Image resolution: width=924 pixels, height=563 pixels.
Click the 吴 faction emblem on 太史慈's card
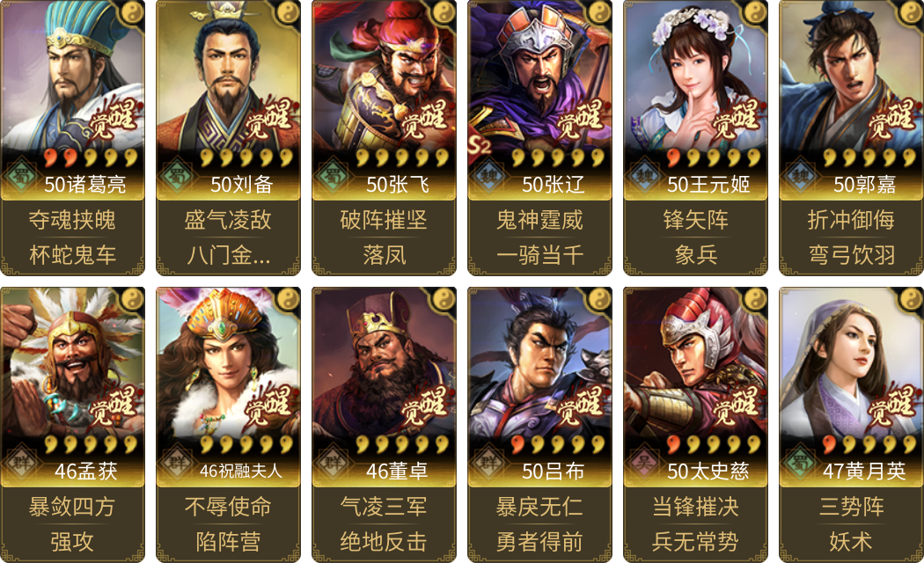point(644,462)
